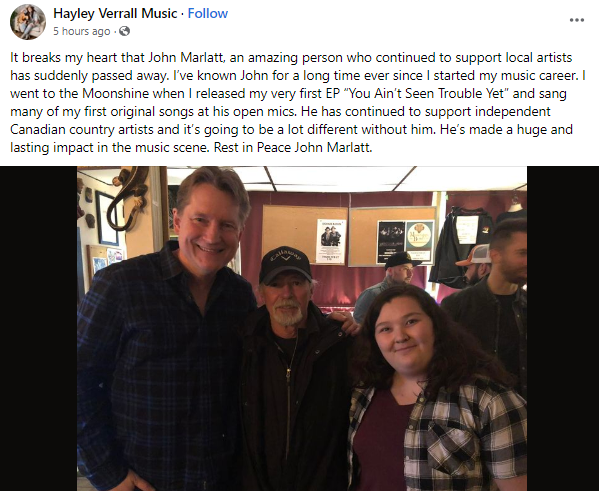Open the photo by clicking the Callaway cap
This screenshot has height=491, width=599.
pos(285,264)
